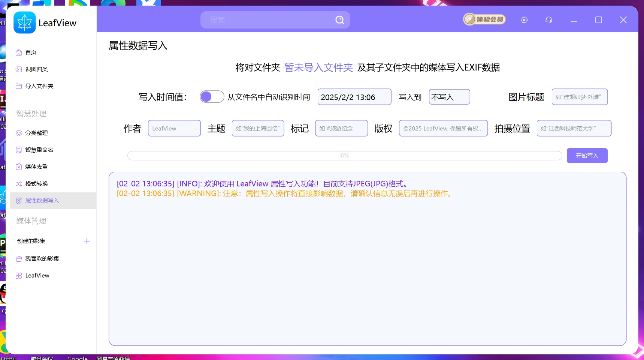Click the 0% write progress bar
Image resolution: width=644 pixels, height=360 pixels.
[345, 156]
